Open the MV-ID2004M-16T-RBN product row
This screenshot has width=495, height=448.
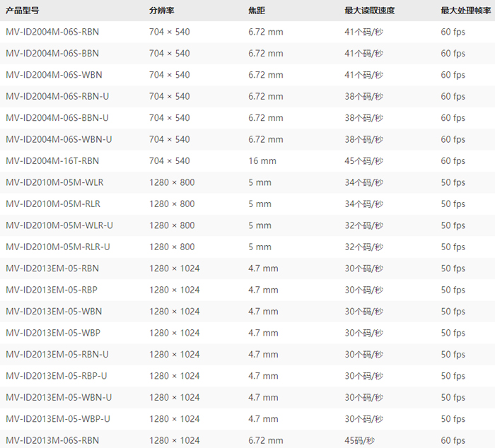pos(52,161)
